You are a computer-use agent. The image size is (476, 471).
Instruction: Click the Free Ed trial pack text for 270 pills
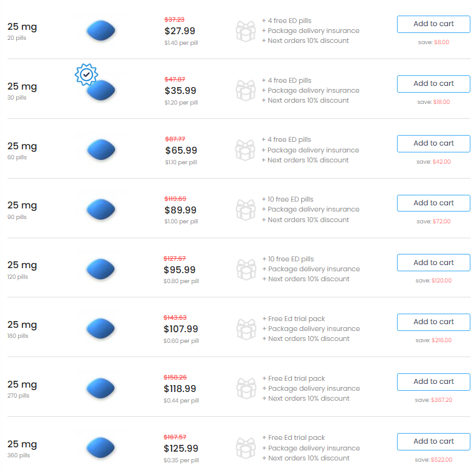tap(296, 378)
